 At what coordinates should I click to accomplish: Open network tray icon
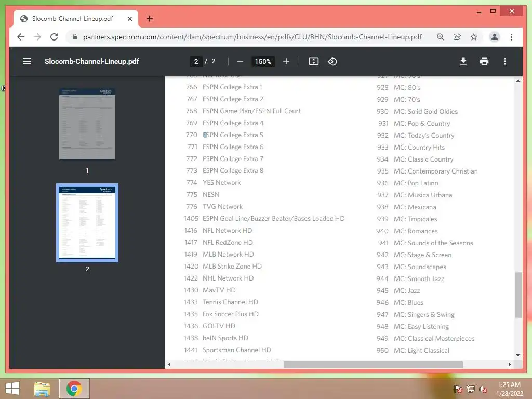[x=471, y=389]
